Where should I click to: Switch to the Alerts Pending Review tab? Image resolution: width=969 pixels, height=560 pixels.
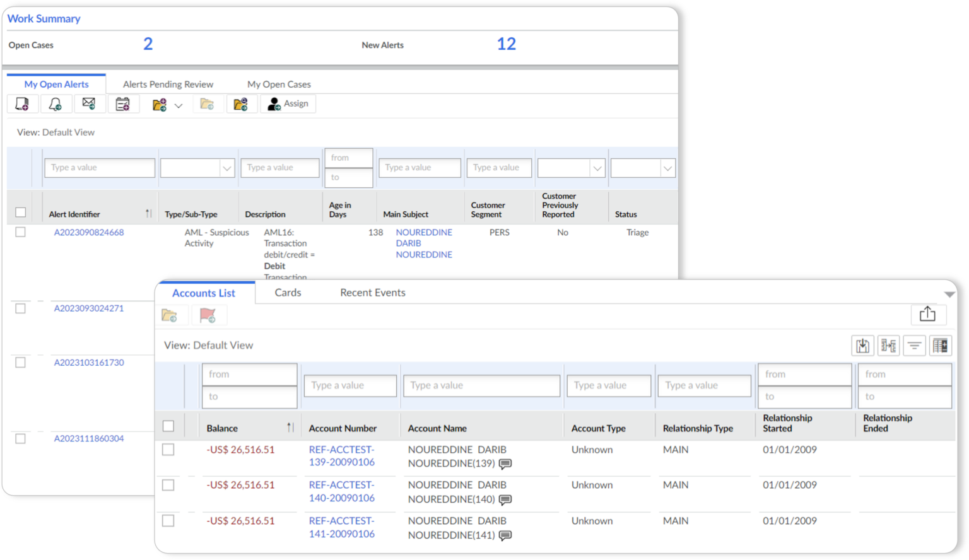coord(168,84)
